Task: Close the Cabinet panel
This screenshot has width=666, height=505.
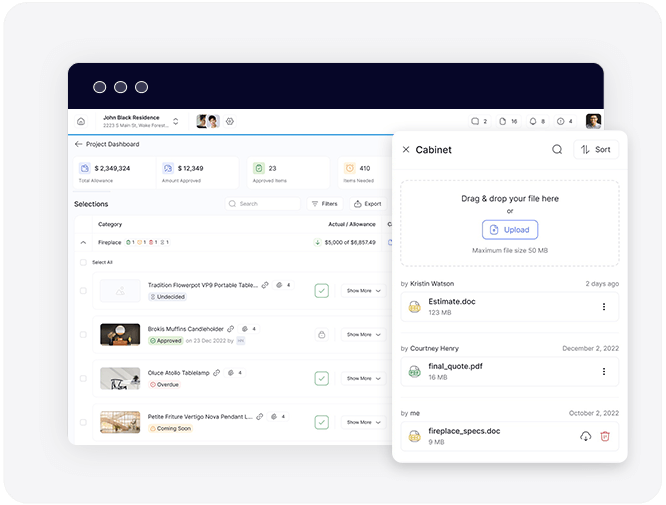Action: tap(406, 149)
